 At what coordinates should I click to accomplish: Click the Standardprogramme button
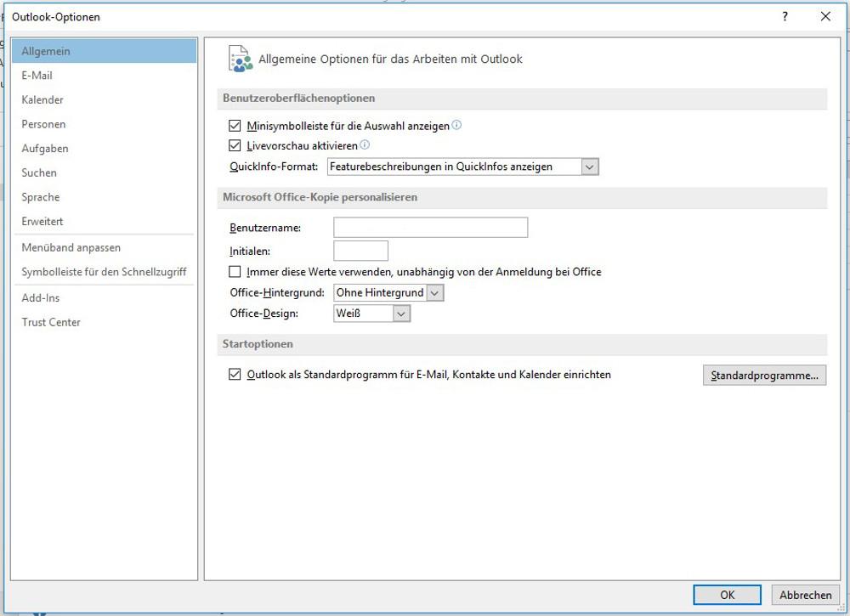(x=763, y=375)
